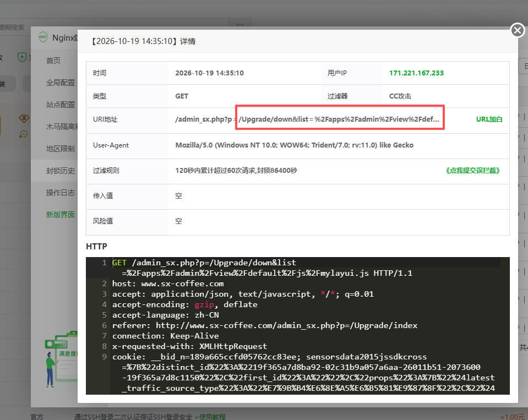This screenshot has height=420, width=528.
Task: Close the request details dialog
Action: tap(518, 30)
